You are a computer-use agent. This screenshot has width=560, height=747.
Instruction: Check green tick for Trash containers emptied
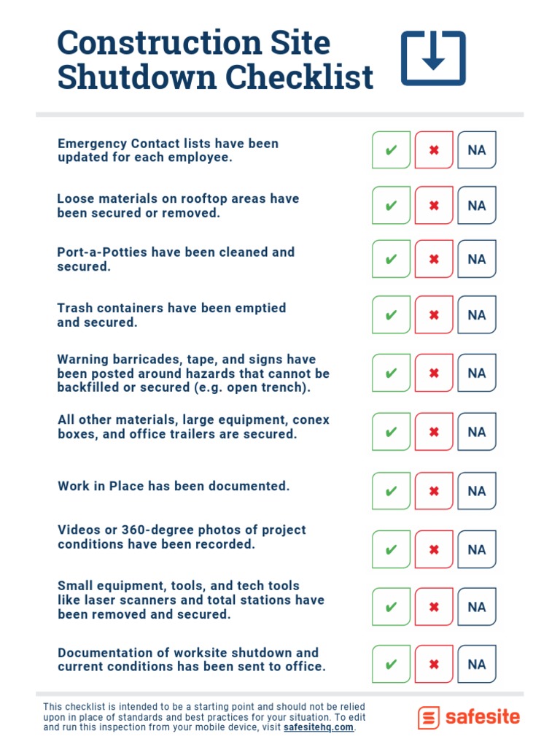click(x=391, y=315)
